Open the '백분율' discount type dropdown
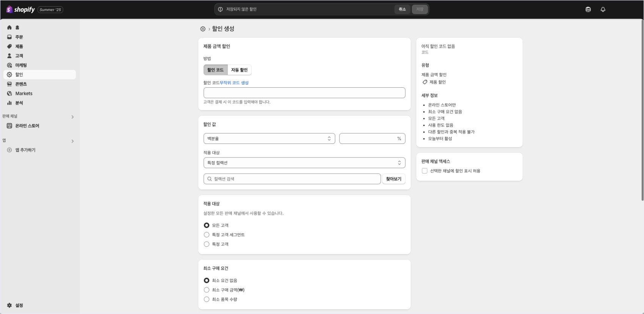The height and width of the screenshot is (314, 644). pos(269,139)
